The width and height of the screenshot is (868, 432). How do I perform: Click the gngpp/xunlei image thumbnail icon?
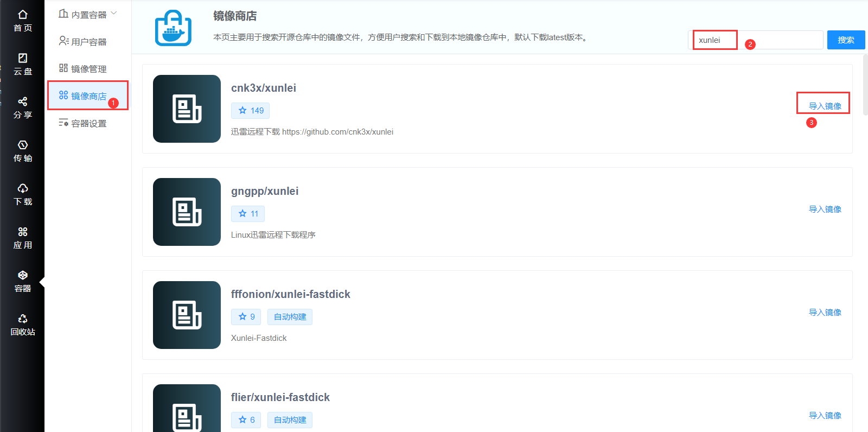point(187,212)
